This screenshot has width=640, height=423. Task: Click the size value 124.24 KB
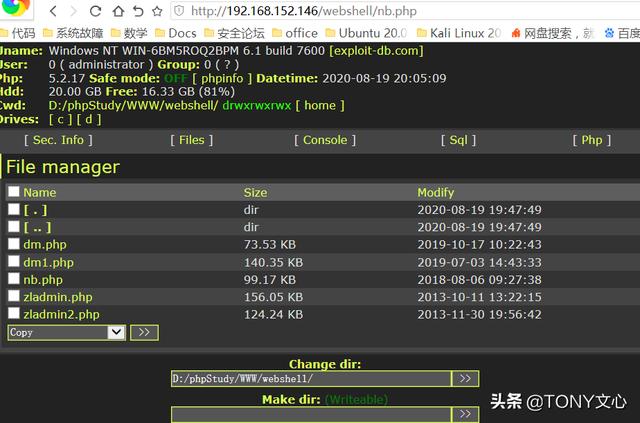(273, 314)
